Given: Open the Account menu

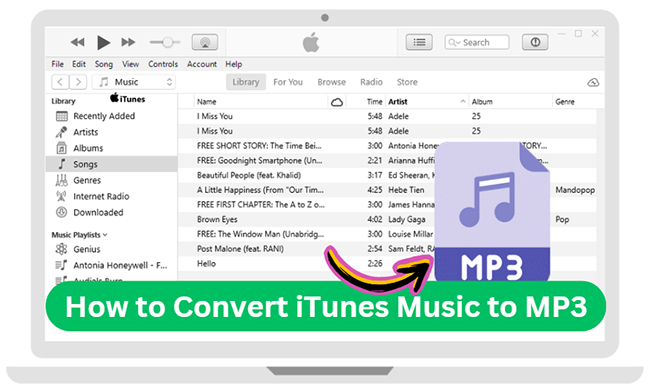Looking at the screenshot, I should pyautogui.click(x=202, y=64).
